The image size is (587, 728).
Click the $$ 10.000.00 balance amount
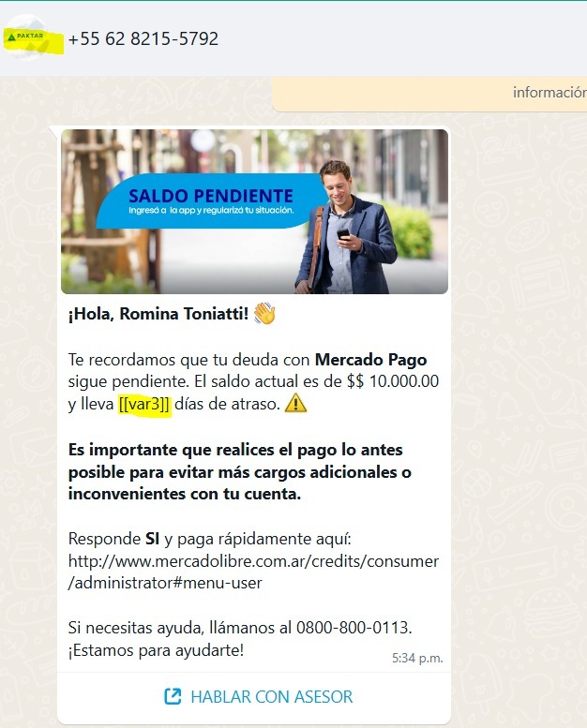(393, 381)
